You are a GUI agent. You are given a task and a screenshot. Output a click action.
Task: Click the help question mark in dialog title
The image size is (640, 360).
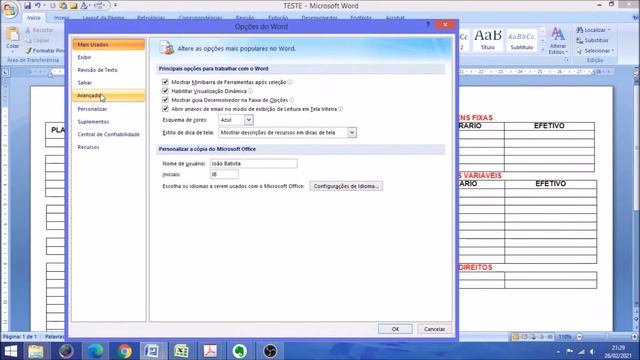428,24
